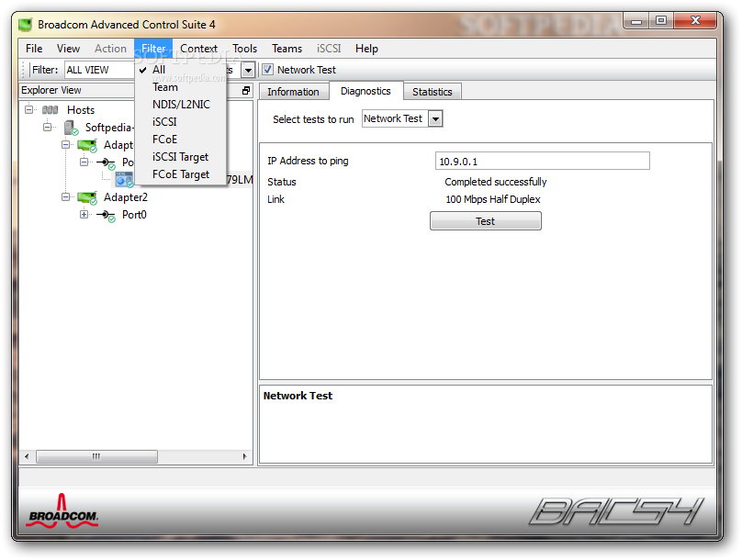This screenshot has height=560, width=742.
Task: Collapse the first Adapter node
Action: (x=66, y=145)
